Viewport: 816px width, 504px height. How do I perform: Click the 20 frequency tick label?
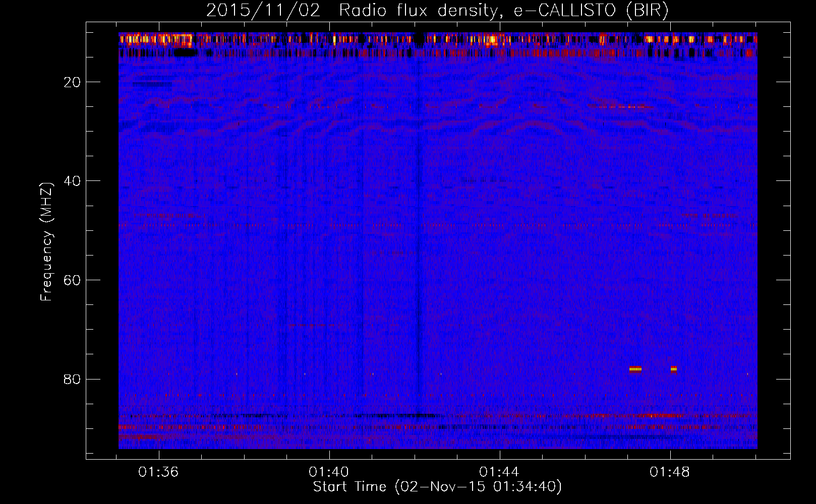[73, 82]
